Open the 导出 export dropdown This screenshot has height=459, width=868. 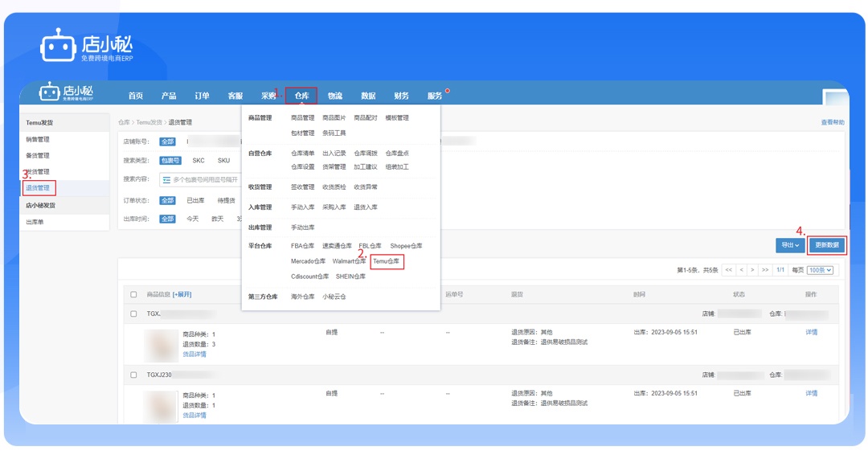(x=790, y=244)
